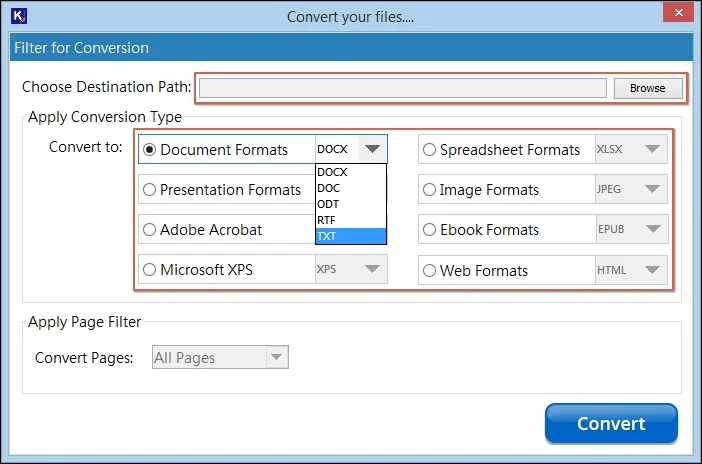Choose DOC from the dropdown list
The image size is (702, 464).
(351, 188)
